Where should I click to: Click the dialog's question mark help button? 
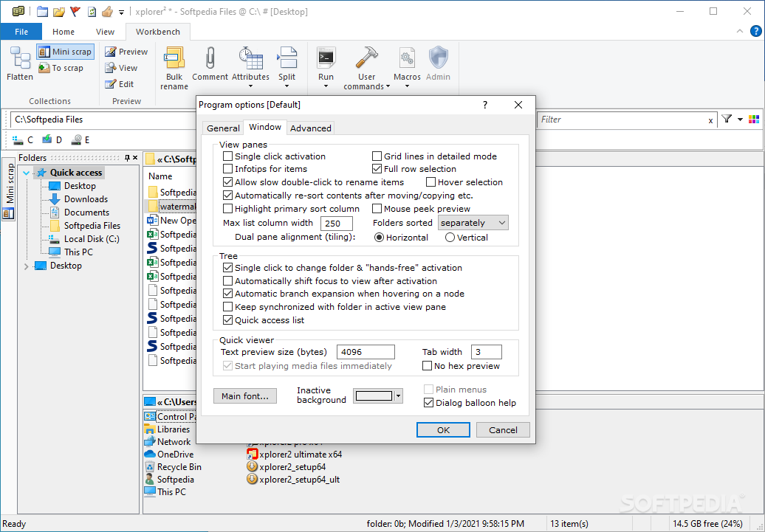[485, 105]
